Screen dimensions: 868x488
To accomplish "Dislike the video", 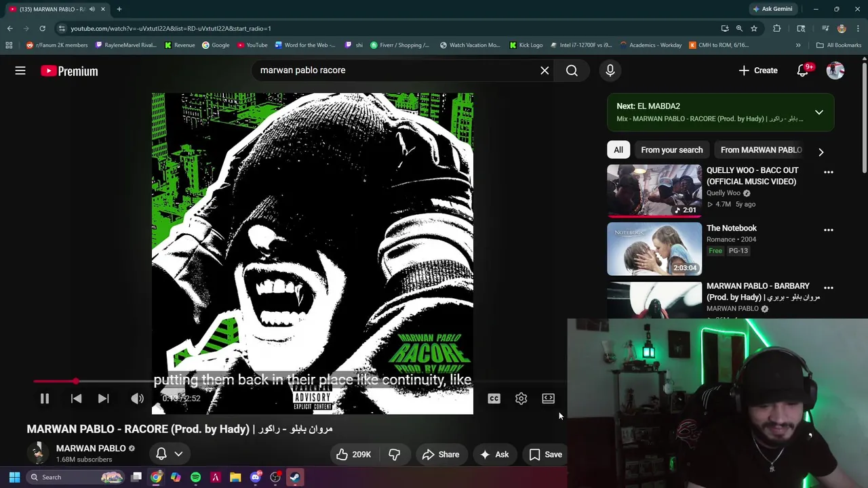I will pos(394,455).
